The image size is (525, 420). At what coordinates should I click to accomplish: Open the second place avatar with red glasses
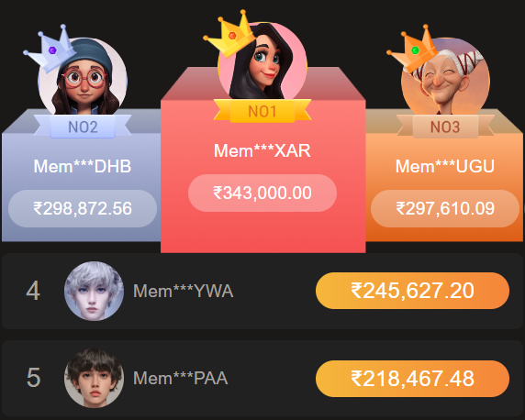83,76
